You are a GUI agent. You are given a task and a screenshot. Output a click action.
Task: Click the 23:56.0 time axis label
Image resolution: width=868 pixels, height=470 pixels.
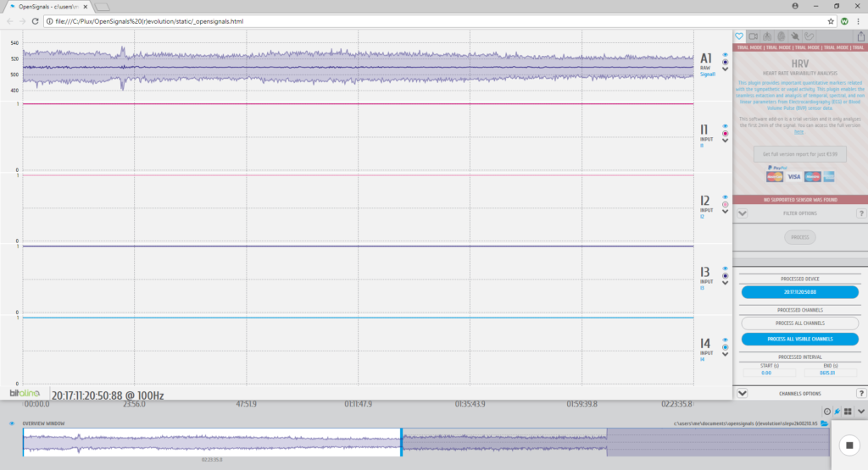point(134,404)
